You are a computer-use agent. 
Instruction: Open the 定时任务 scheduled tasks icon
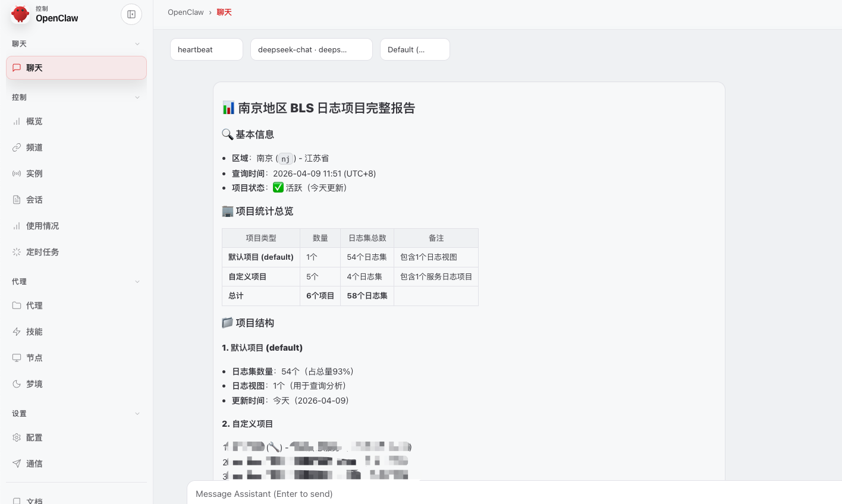click(x=17, y=252)
